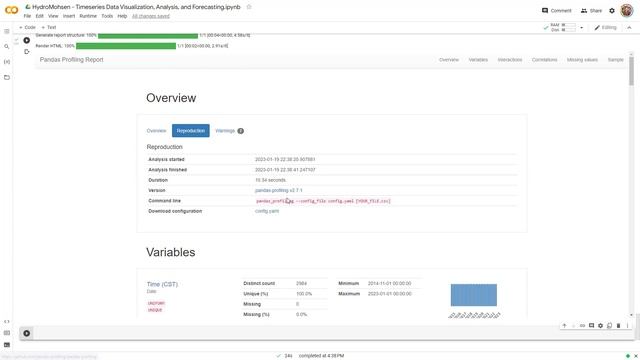Open the terminal sidebar icon
Viewport: 640px width, 360px height.
coord(7,345)
